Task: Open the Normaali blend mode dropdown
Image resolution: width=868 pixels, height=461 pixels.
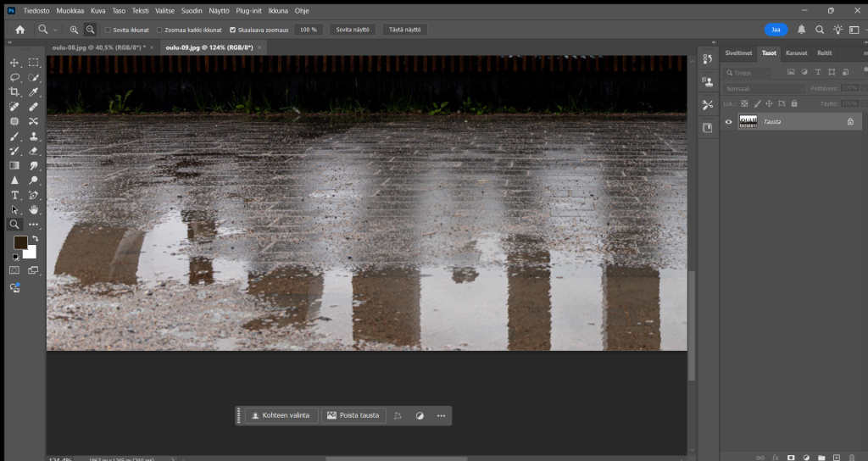Action: point(763,88)
